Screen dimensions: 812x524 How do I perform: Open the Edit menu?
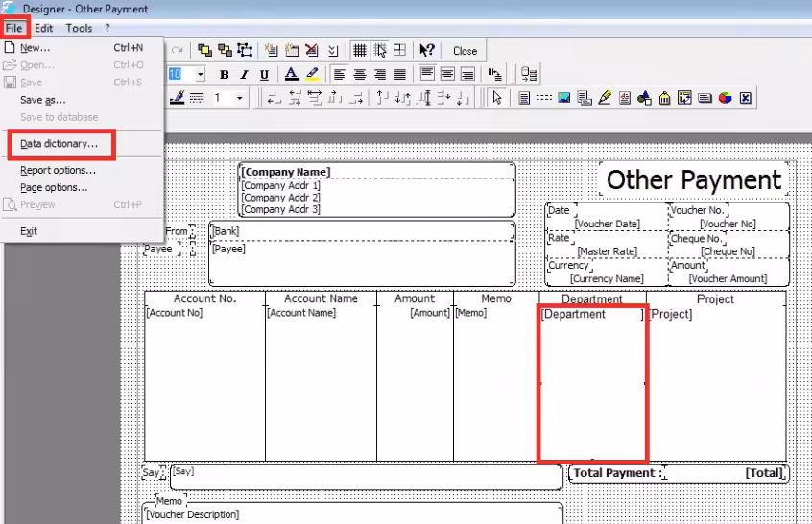[x=44, y=28]
